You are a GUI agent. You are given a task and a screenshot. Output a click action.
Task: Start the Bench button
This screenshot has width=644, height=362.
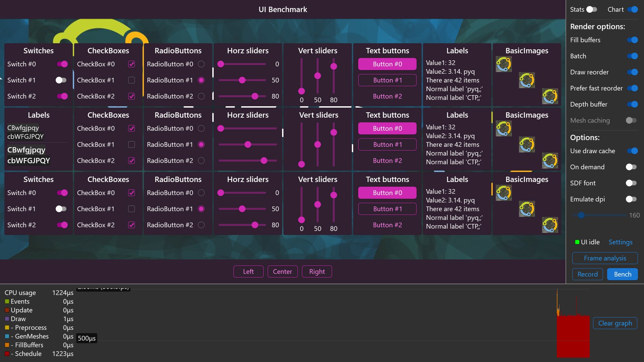(x=622, y=274)
